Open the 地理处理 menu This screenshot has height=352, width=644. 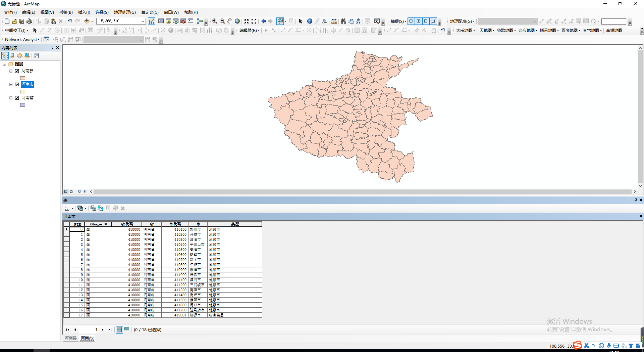(x=124, y=12)
